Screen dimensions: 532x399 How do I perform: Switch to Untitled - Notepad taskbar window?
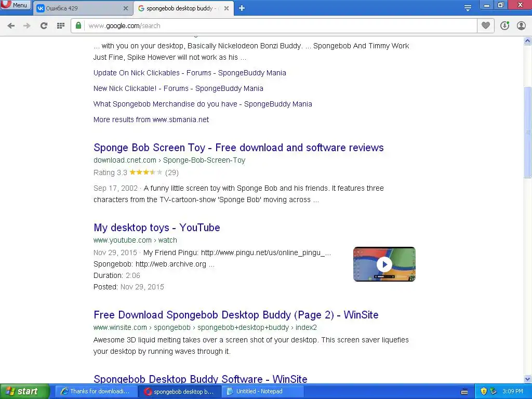(262, 392)
